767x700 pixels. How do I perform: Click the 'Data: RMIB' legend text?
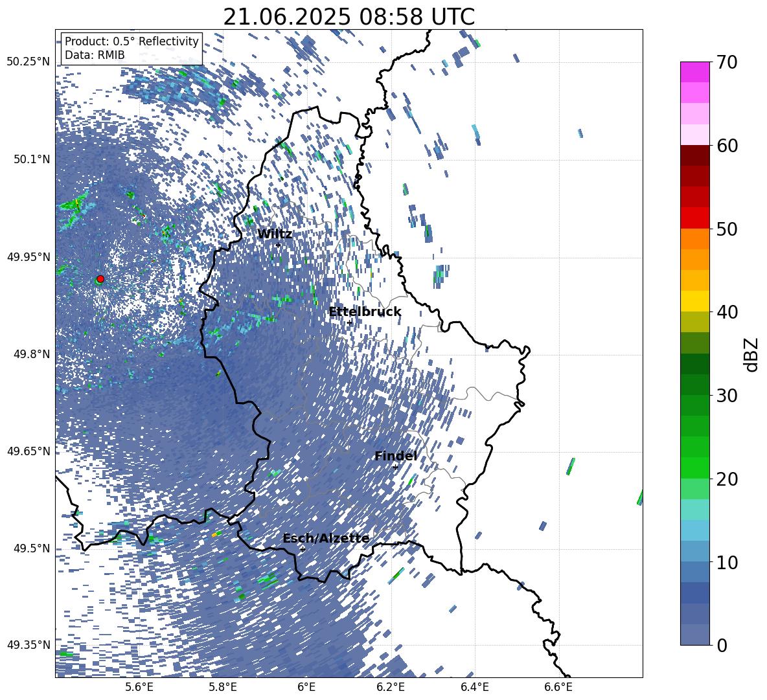point(95,55)
